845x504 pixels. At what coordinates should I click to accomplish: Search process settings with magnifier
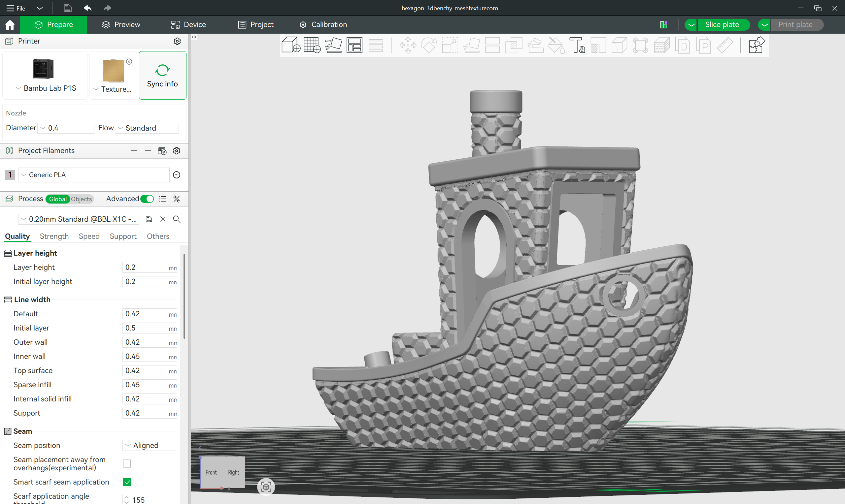(x=177, y=219)
